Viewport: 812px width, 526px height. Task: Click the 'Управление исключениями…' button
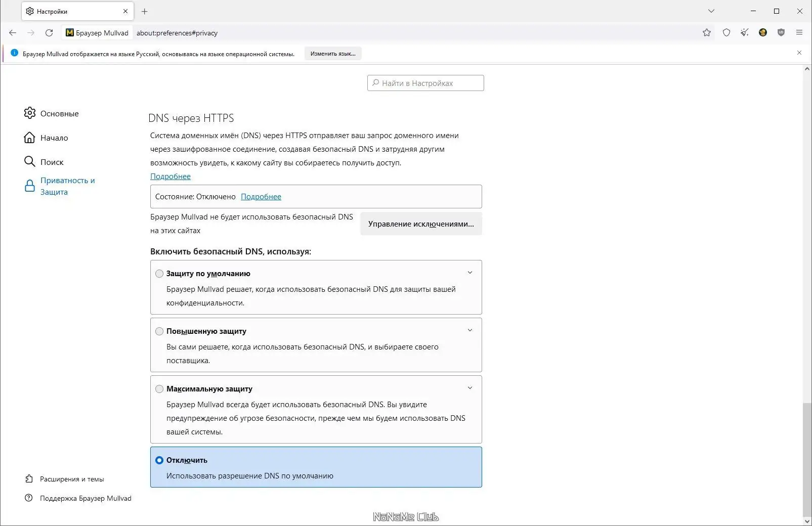click(421, 224)
